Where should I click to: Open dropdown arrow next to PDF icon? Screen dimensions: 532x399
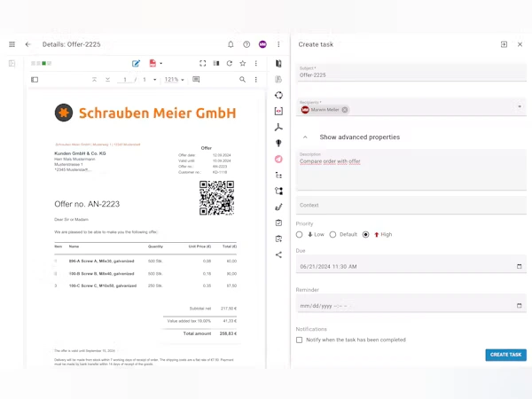click(x=160, y=64)
